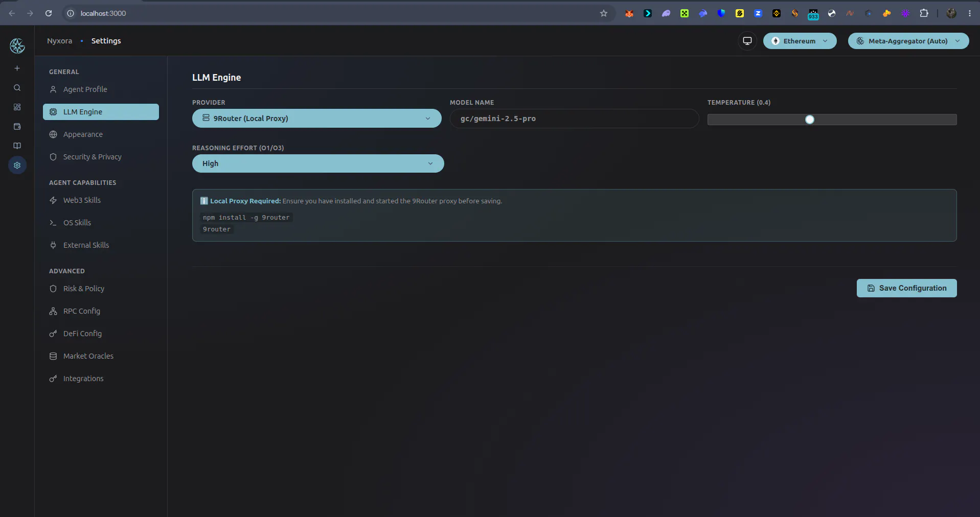Click the localhost:3000 address bar

click(337, 13)
